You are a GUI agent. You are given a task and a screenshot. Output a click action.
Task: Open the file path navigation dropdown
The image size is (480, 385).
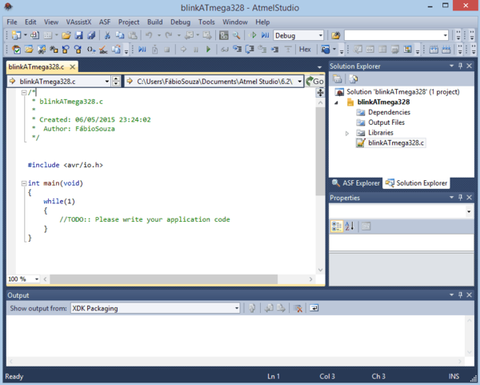[300, 81]
